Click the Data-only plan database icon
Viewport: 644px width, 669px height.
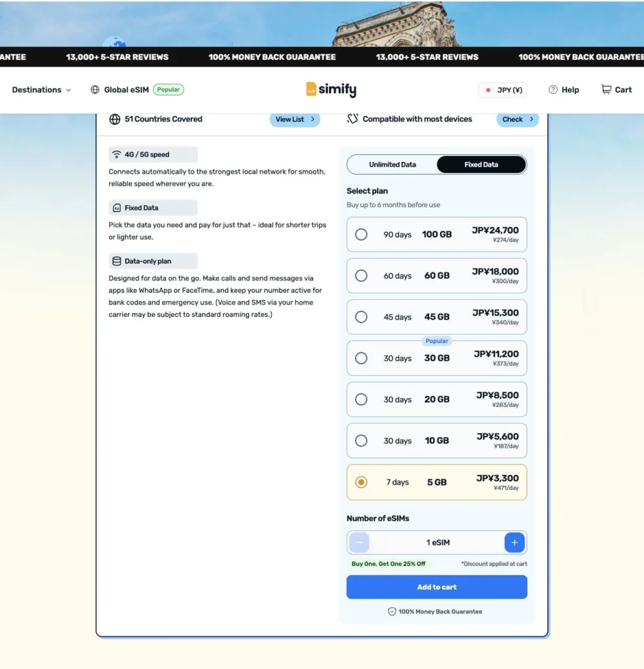pyautogui.click(x=116, y=261)
